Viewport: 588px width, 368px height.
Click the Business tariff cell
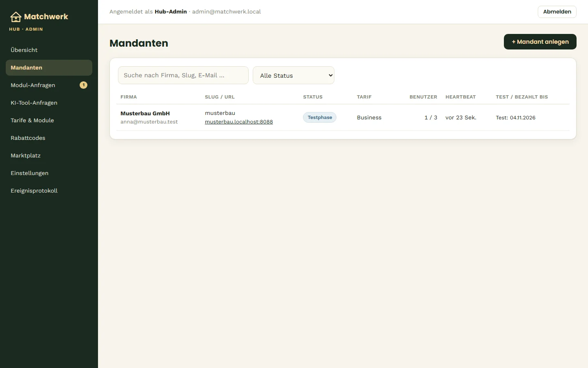369,117
